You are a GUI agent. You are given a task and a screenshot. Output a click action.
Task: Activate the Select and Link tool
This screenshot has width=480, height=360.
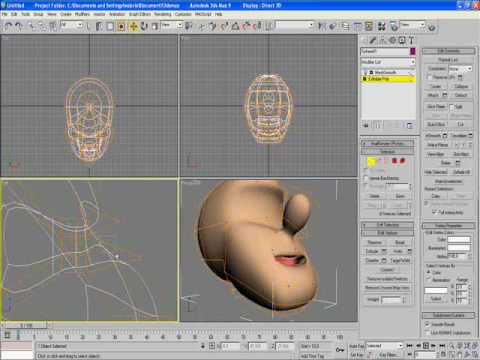pyautogui.click(x=32, y=26)
